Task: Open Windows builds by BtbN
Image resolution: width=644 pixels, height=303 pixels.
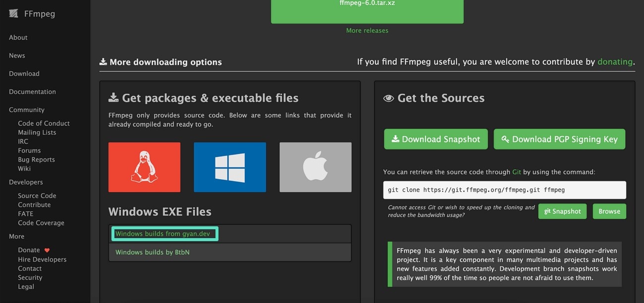Action: [153, 252]
